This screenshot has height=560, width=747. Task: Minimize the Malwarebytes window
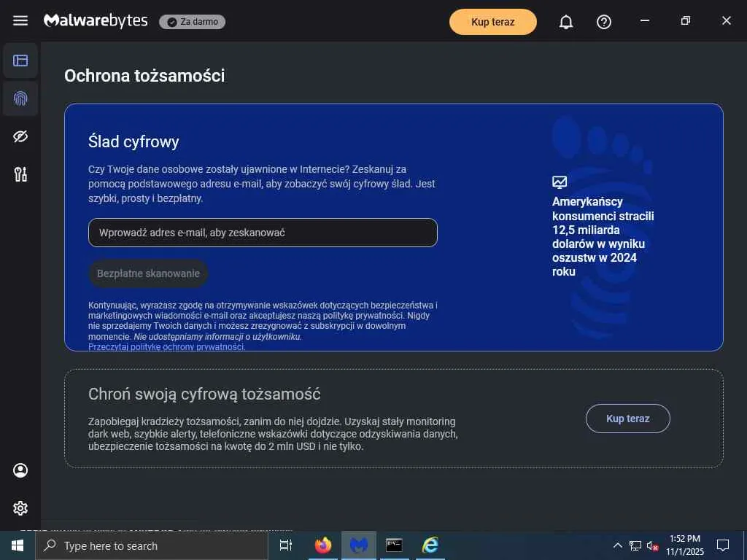pyautogui.click(x=645, y=20)
